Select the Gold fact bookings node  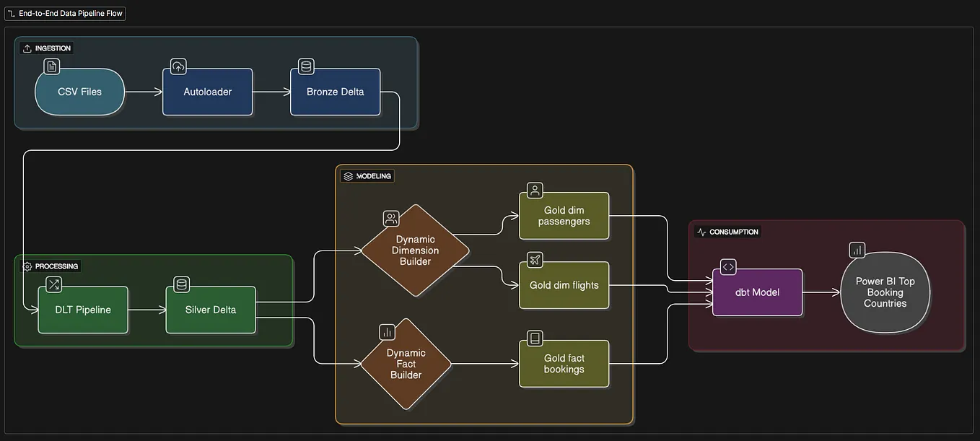click(564, 363)
